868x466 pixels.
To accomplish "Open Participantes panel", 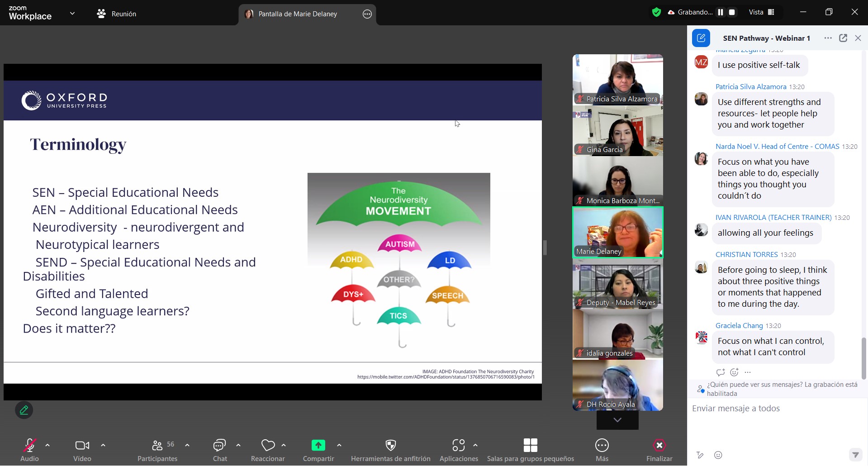I will 157,450.
